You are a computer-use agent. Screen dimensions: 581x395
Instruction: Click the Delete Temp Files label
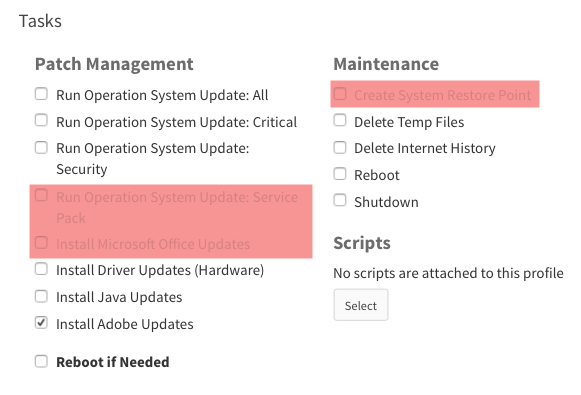pos(409,122)
